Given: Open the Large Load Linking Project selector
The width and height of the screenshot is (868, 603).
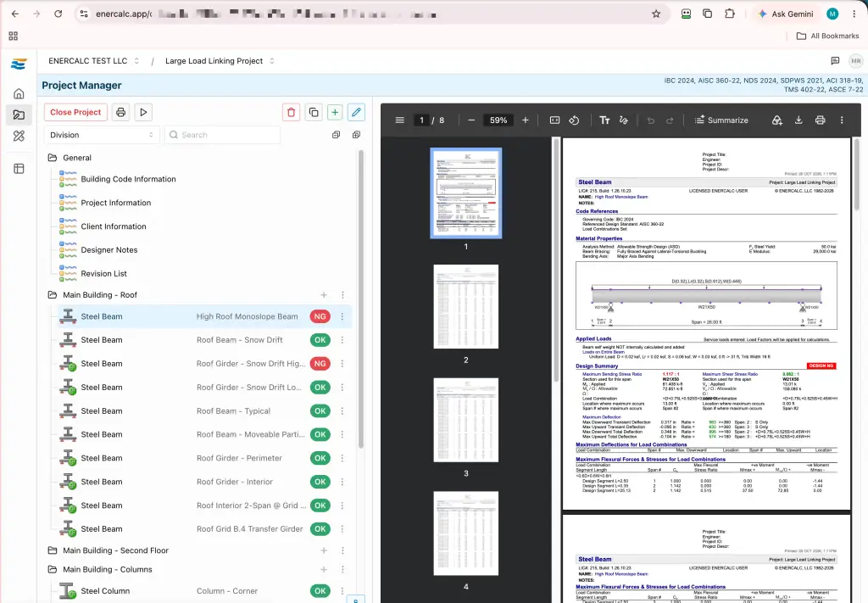Looking at the screenshot, I should pos(220,61).
